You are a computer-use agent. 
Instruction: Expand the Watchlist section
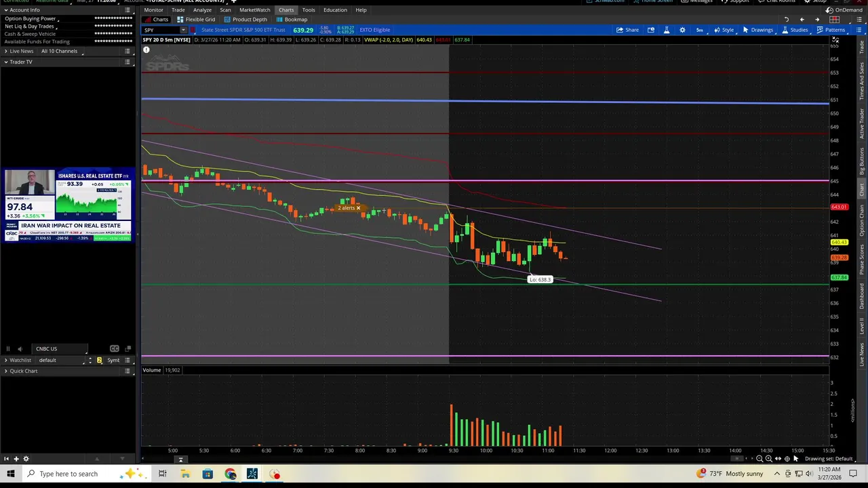[5, 361]
